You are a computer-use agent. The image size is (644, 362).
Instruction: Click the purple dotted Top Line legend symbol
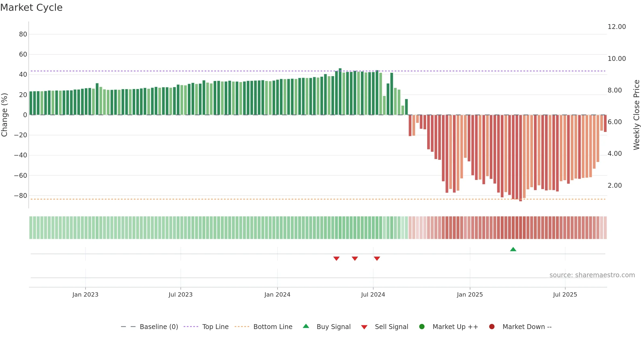pos(191,327)
